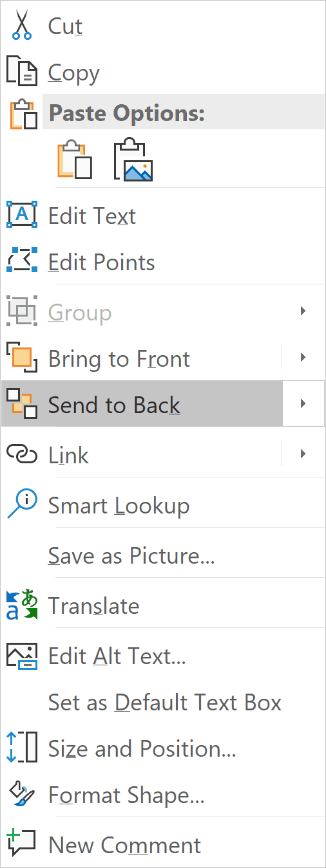326x868 pixels.
Task: Select the Send to Back entry
Action: click(x=142, y=403)
